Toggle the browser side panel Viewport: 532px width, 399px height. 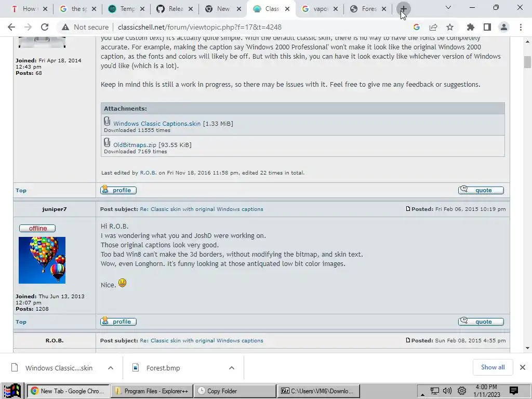click(487, 27)
